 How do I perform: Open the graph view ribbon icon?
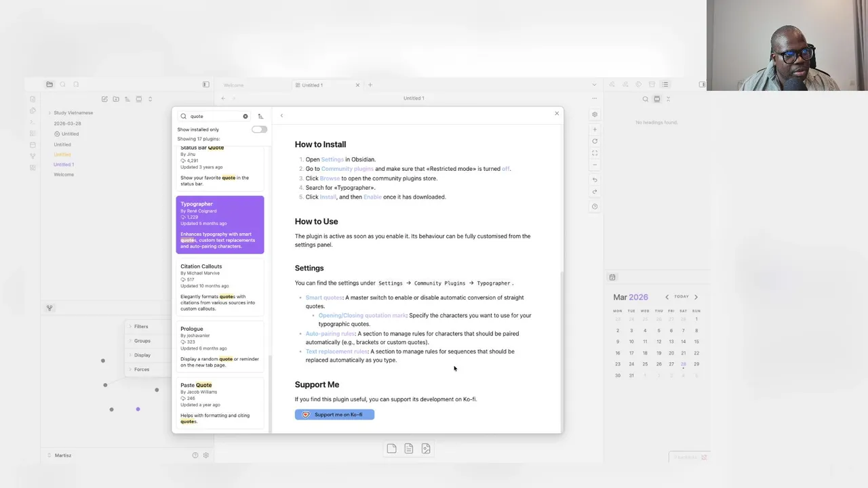(33, 156)
